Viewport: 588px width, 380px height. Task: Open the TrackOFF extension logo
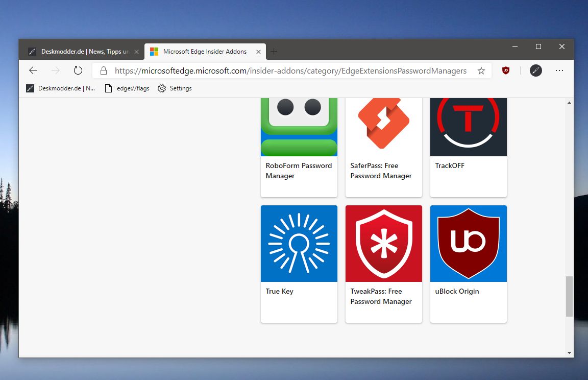tap(469, 127)
